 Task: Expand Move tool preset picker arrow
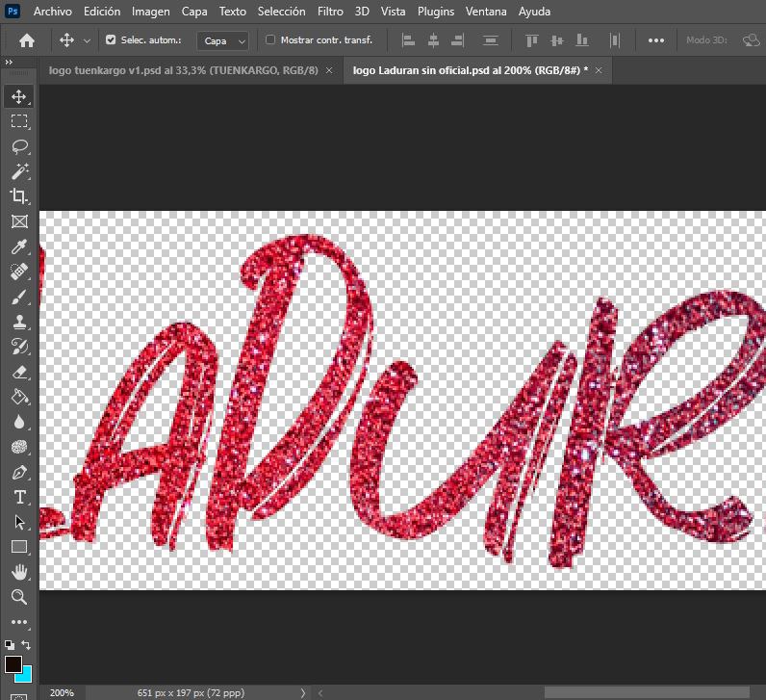click(87, 40)
